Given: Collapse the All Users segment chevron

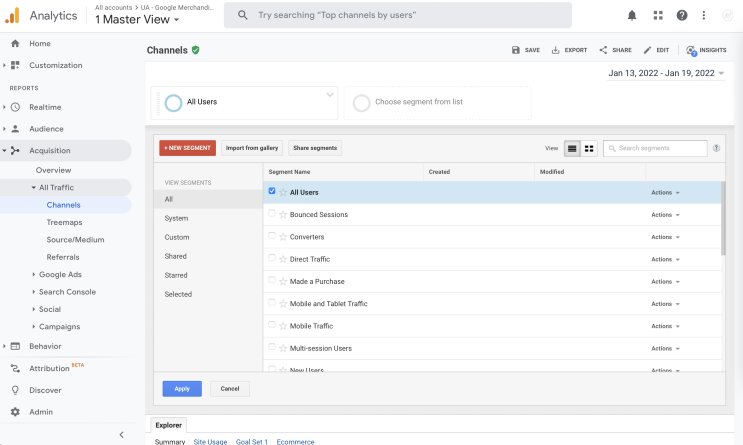Looking at the screenshot, I should [330, 95].
